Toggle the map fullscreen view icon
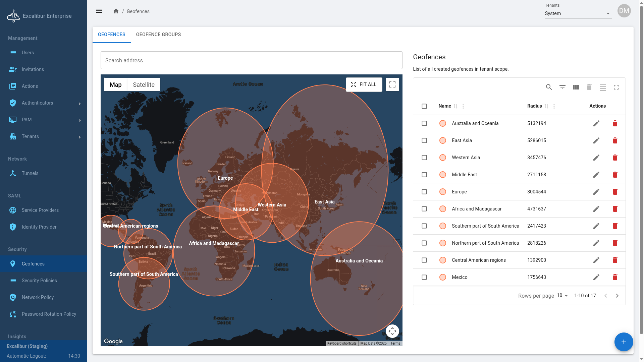Viewport: 644px width, 362px height. click(x=392, y=84)
